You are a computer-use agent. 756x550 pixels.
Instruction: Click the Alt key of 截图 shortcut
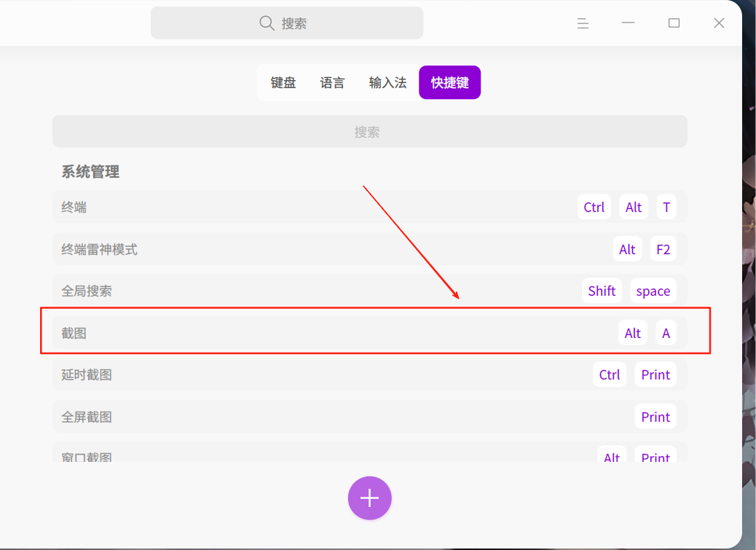(633, 333)
